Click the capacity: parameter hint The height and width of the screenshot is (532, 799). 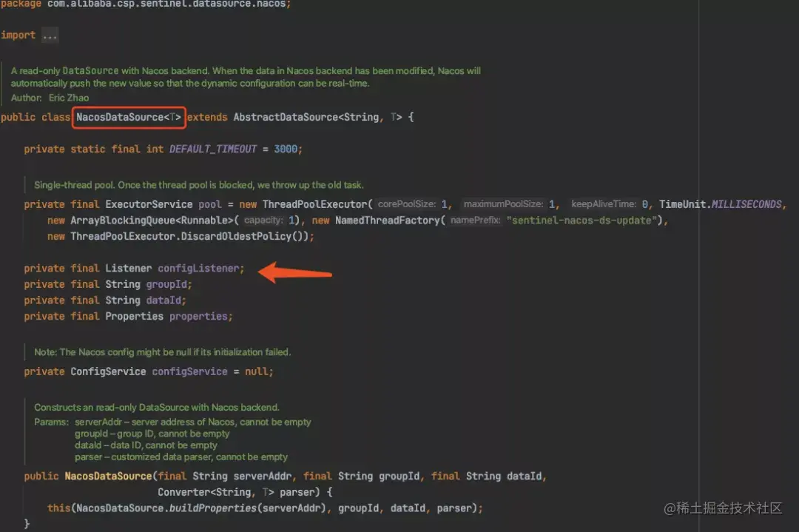tap(263, 220)
